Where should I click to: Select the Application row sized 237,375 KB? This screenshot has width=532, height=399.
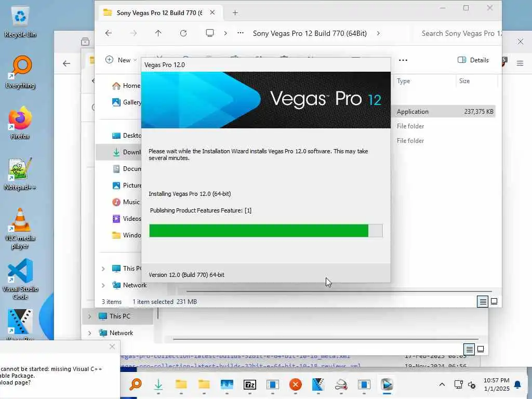(x=445, y=112)
